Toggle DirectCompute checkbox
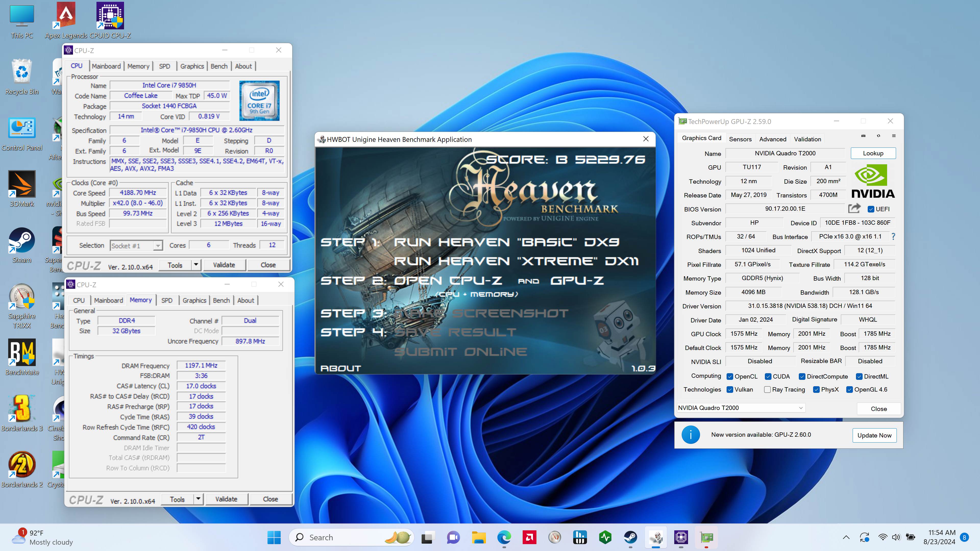 802,377
